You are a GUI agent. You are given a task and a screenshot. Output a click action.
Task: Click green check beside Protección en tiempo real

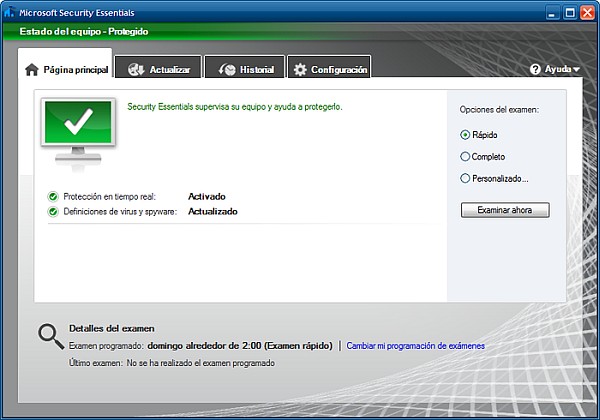[x=52, y=197]
